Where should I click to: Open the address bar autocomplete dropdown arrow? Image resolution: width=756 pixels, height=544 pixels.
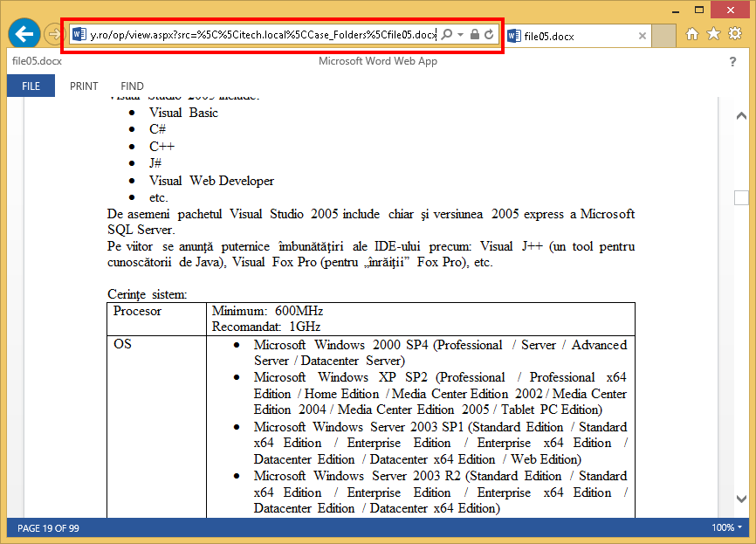pos(460,35)
